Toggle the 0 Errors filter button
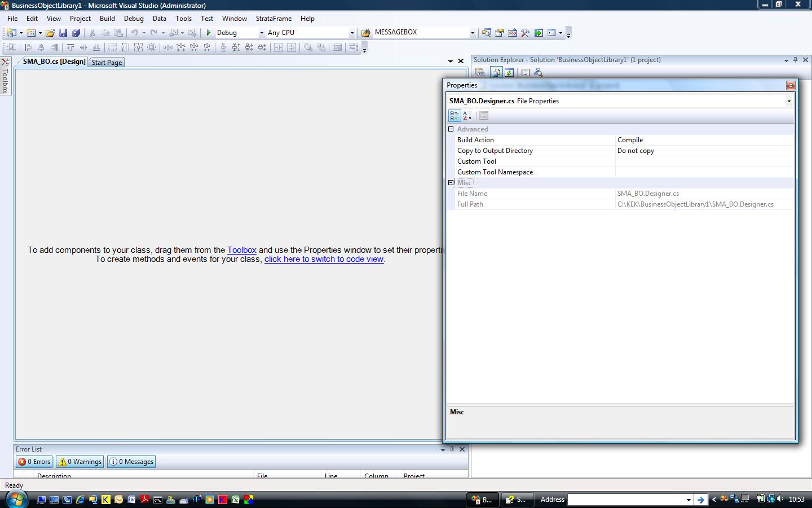This screenshot has width=812, height=508. (x=34, y=462)
